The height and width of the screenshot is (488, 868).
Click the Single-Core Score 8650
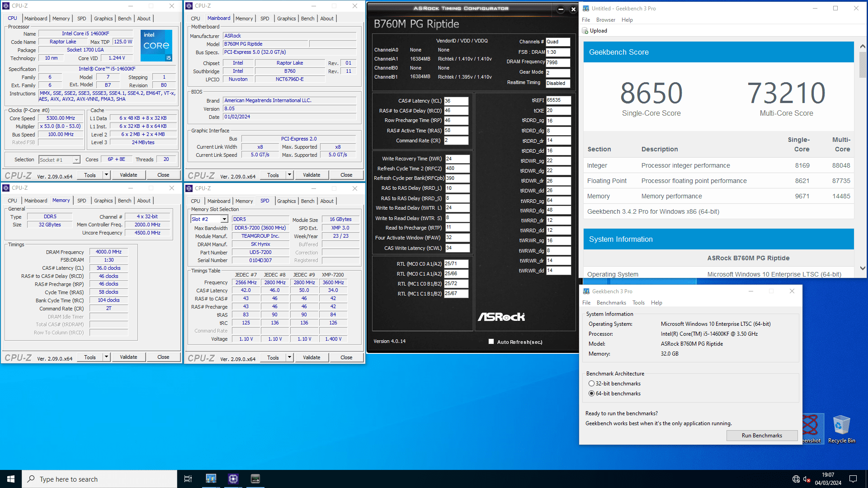click(651, 93)
